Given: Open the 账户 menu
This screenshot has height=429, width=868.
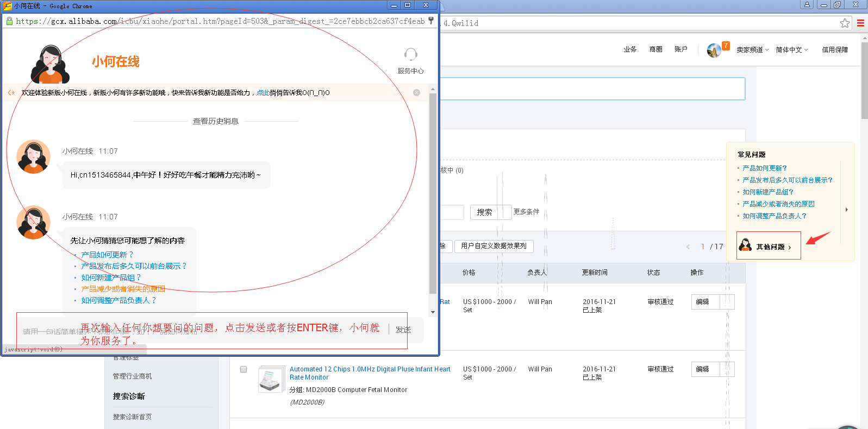Looking at the screenshot, I should coord(681,49).
